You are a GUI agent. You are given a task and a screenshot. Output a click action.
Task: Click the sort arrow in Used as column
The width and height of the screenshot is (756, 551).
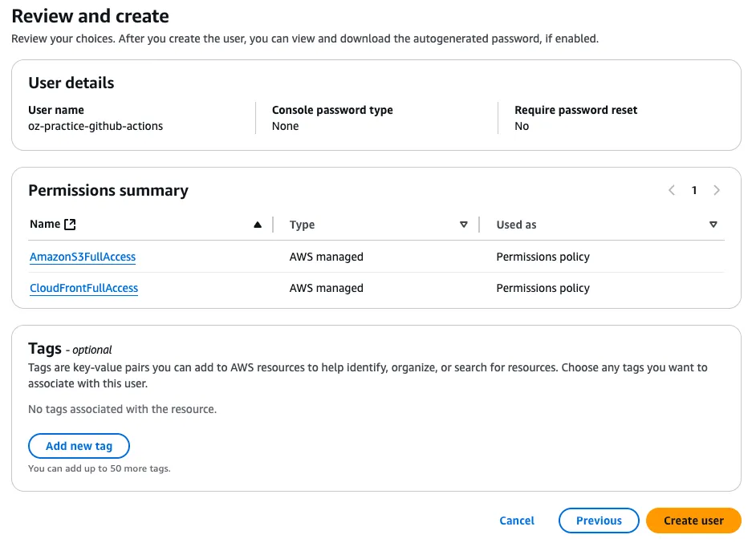tap(713, 225)
